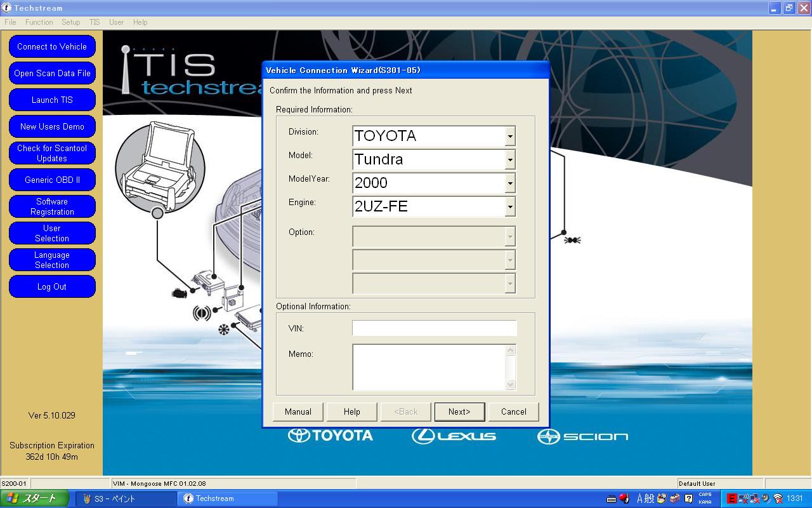
Task: Open the speaker volume tray icon
Action: 766,499
